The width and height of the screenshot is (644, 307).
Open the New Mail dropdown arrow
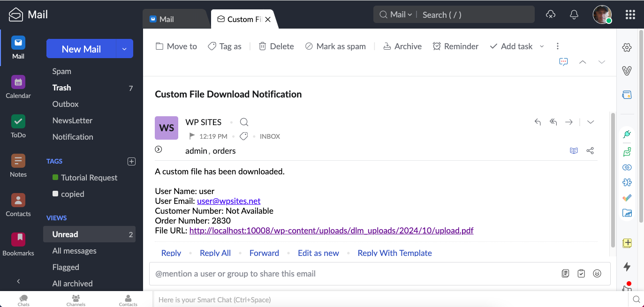pos(124,49)
